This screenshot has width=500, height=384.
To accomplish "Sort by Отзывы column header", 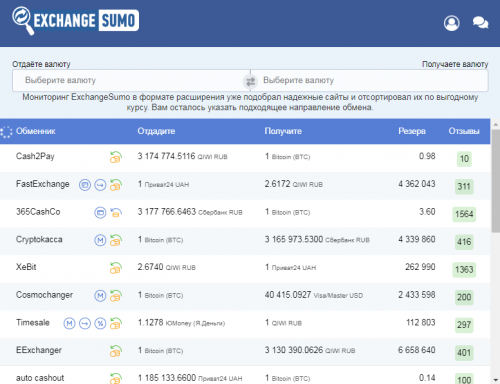I will tap(464, 131).
